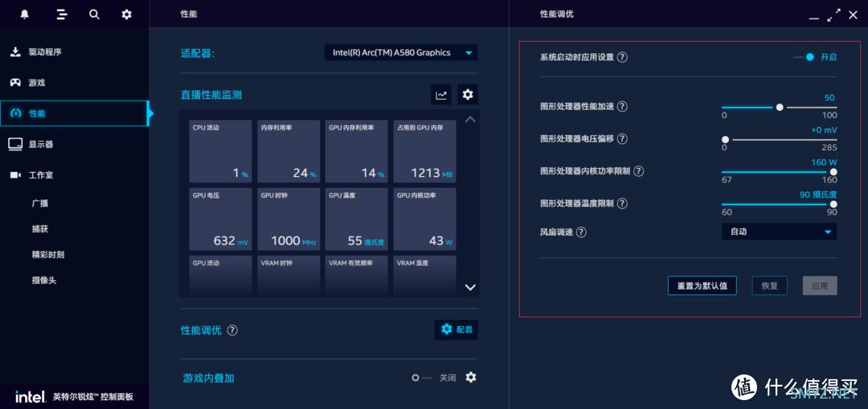Click the 配置 button
Screen dimensions: 868x409
coord(457,330)
